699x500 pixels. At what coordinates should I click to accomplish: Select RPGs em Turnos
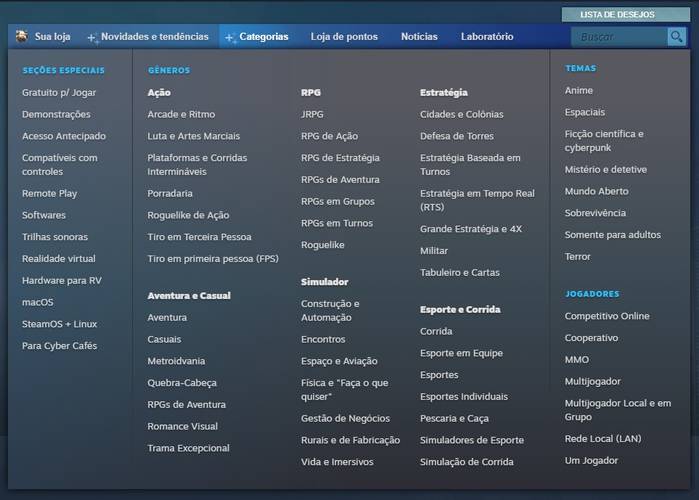(337, 223)
